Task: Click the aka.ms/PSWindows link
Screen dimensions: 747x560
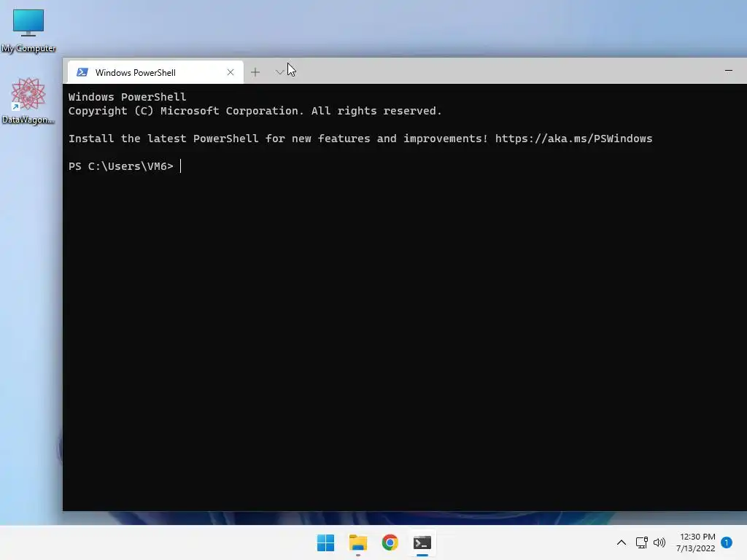Action: pos(573,139)
